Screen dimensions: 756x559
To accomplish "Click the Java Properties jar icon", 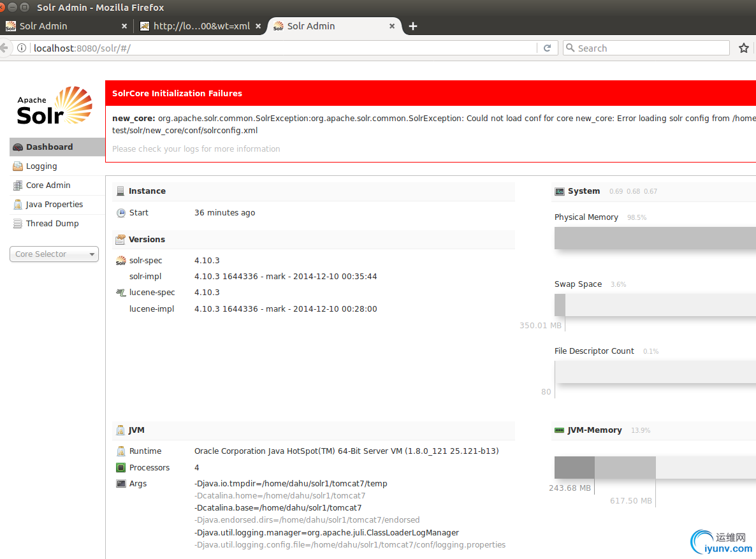I will 18,205.
